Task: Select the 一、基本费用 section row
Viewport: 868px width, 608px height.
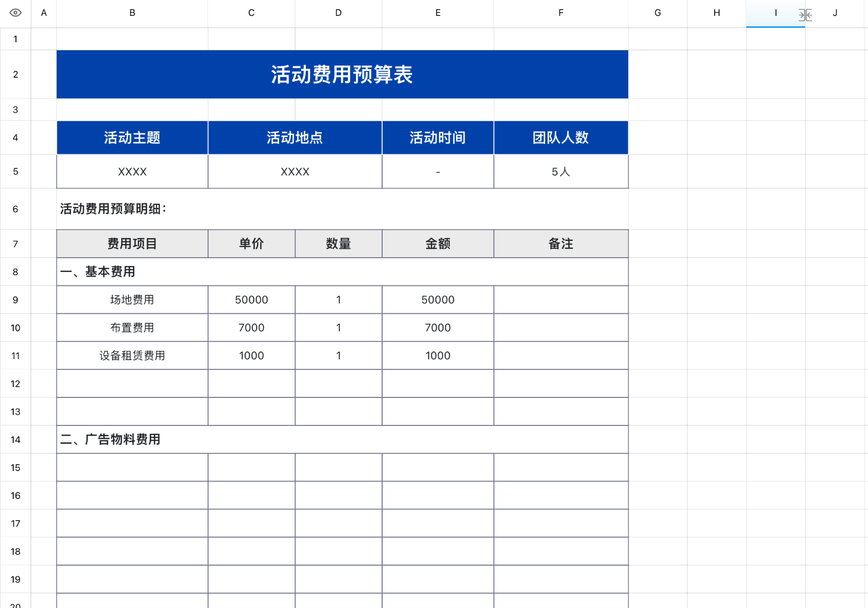Action: [x=342, y=272]
